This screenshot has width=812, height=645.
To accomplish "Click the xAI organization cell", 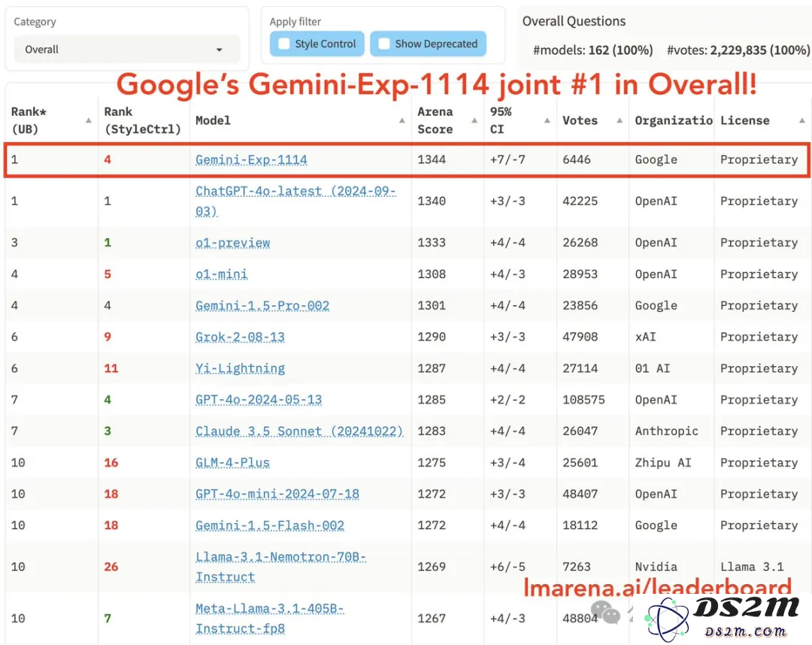I will tap(645, 337).
